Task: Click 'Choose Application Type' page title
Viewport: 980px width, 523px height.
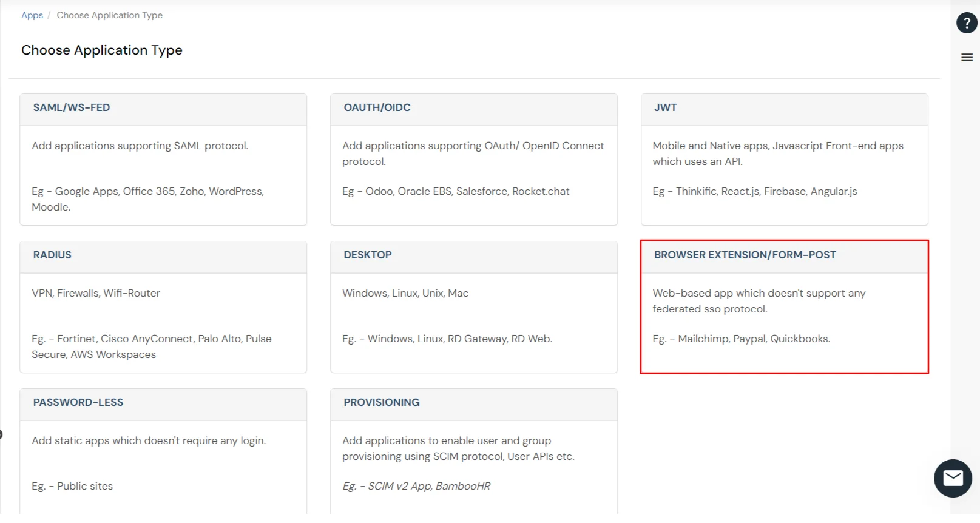Action: [102, 50]
